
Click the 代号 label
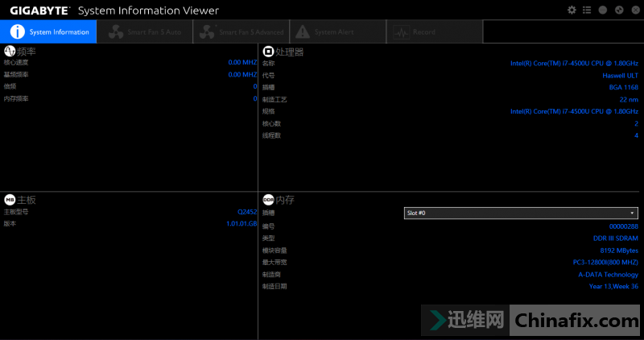tap(269, 76)
